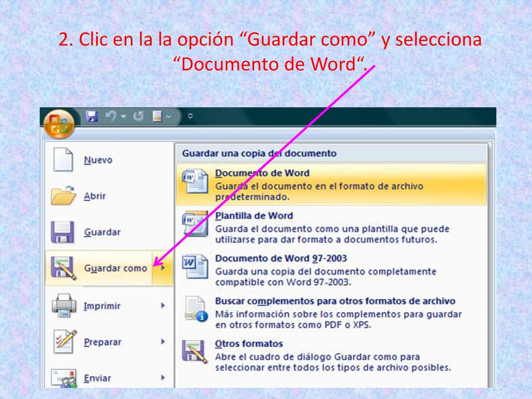The height and width of the screenshot is (399, 532).
Task: Expand the Enviar submenu arrow
Action: click(163, 378)
